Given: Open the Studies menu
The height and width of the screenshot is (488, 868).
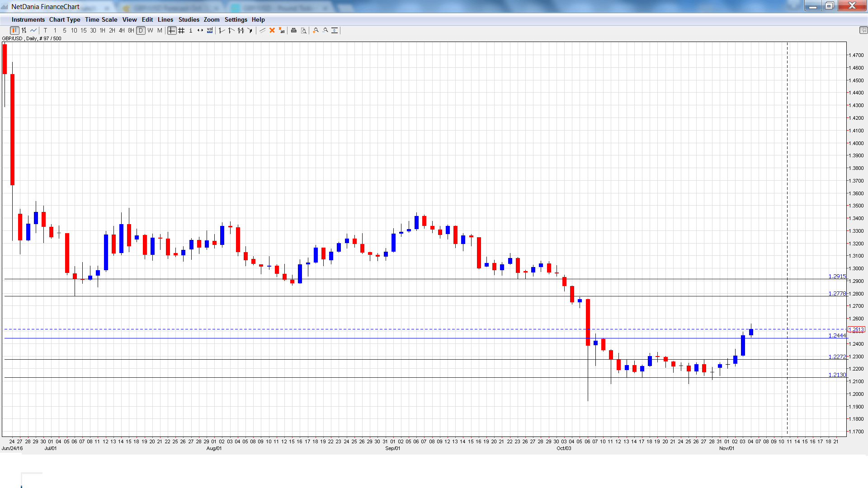Looking at the screenshot, I should click(189, 19).
